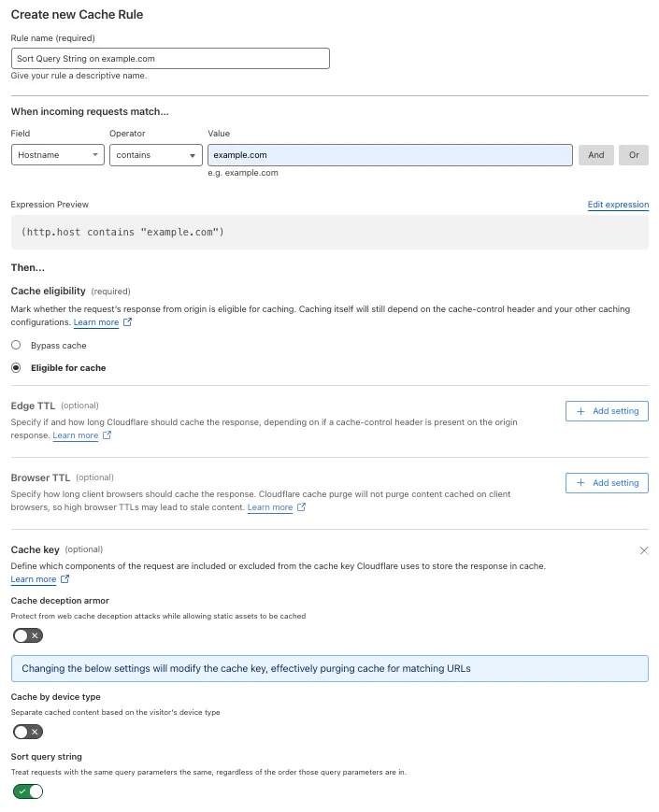The image size is (659, 812).
Task: Open the Field dropdown showing Hostname
Action: (x=57, y=154)
